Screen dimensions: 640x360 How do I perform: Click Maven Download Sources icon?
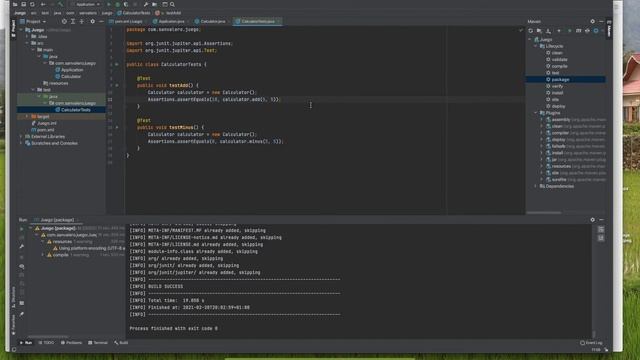[548, 31]
